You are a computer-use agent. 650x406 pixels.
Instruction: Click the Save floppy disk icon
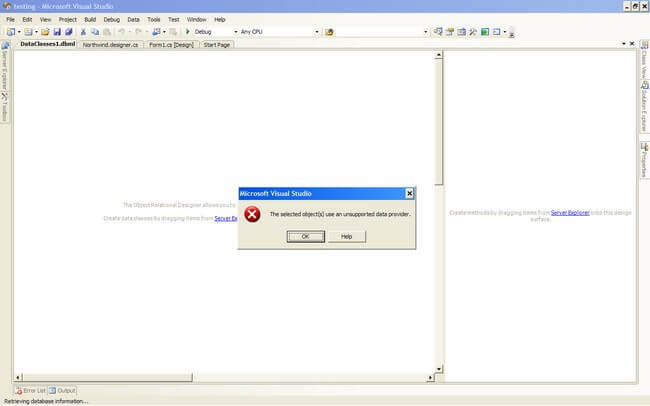(57, 32)
